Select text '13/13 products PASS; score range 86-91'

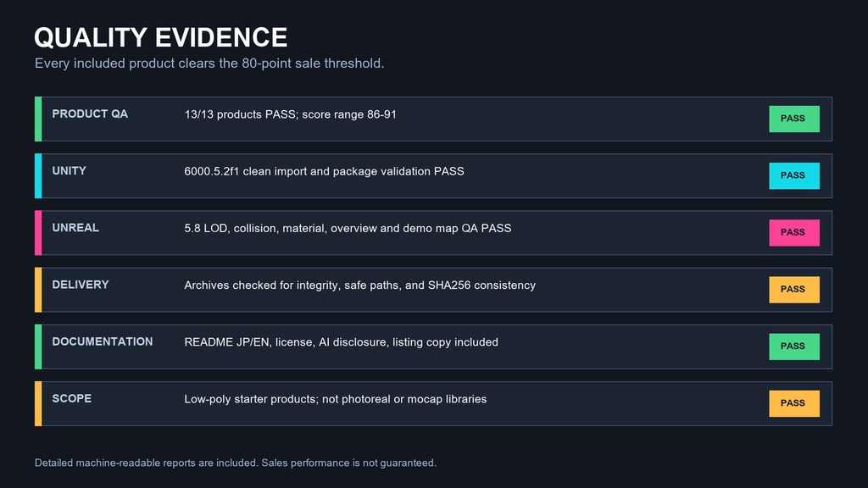pyautogui.click(x=290, y=114)
